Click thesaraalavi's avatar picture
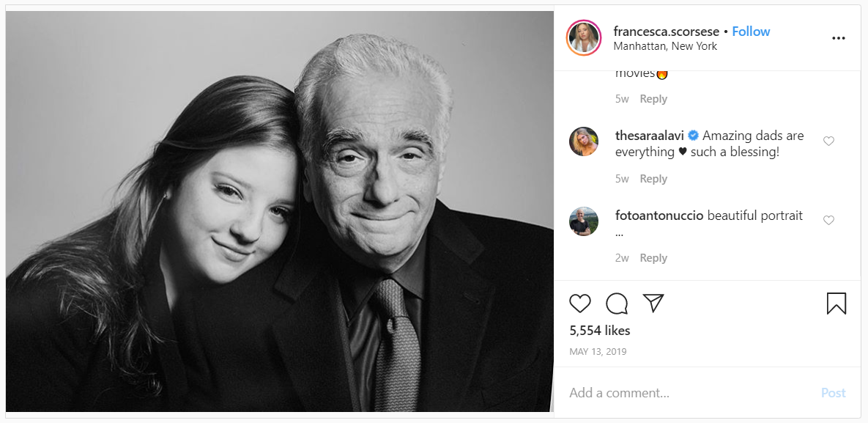Image resolution: width=868 pixels, height=423 pixels. (x=584, y=141)
